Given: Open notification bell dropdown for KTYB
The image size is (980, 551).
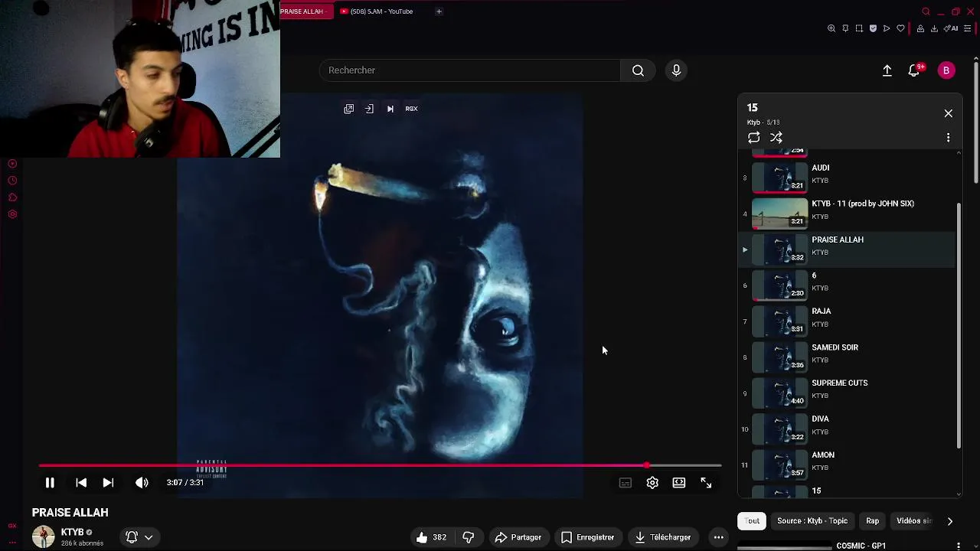Looking at the screenshot, I should [x=139, y=537].
